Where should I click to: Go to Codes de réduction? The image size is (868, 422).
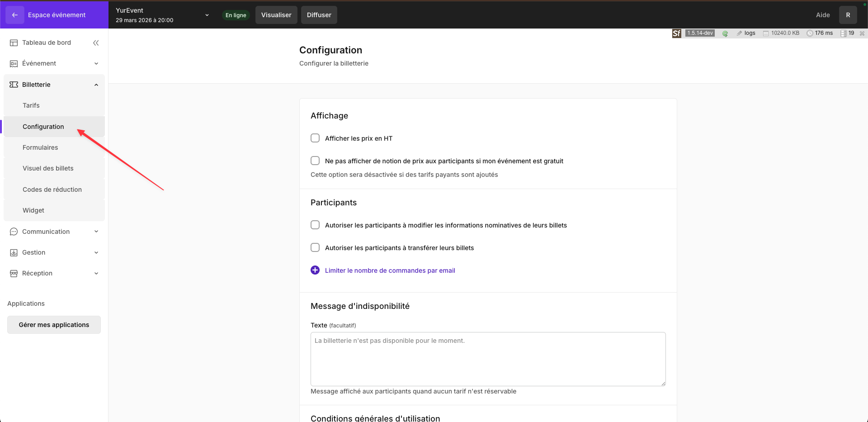(52, 190)
